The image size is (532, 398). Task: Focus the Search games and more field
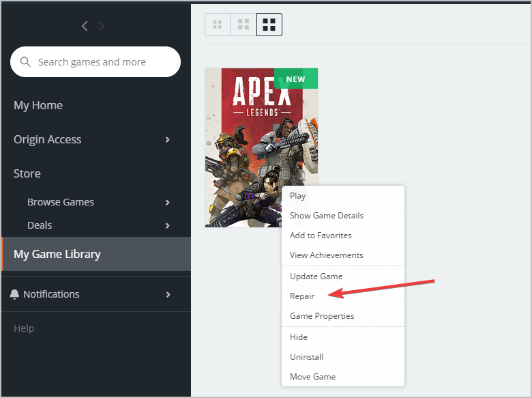(x=95, y=62)
